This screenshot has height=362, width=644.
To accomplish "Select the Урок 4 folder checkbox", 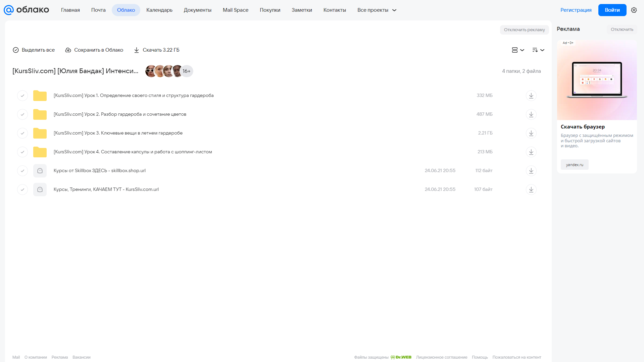I will (x=22, y=152).
